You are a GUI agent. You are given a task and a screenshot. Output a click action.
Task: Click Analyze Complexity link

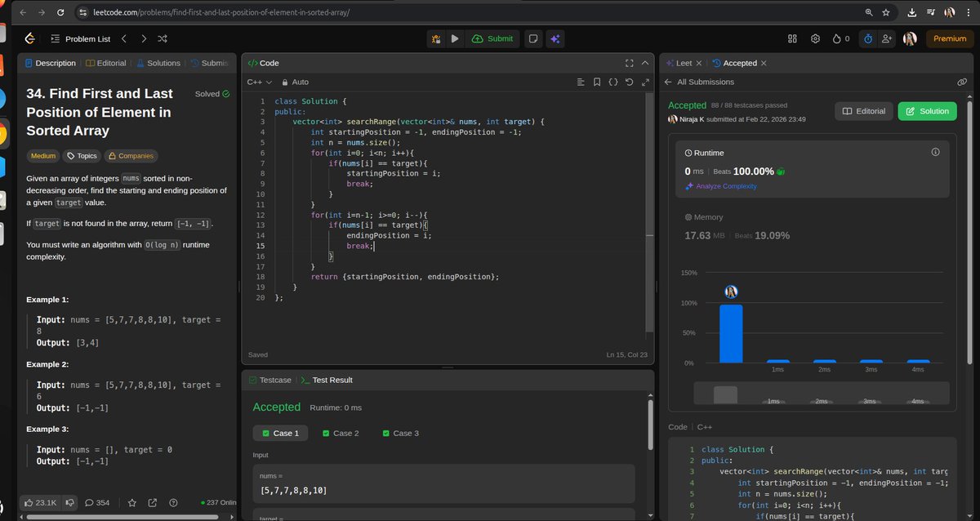point(721,186)
